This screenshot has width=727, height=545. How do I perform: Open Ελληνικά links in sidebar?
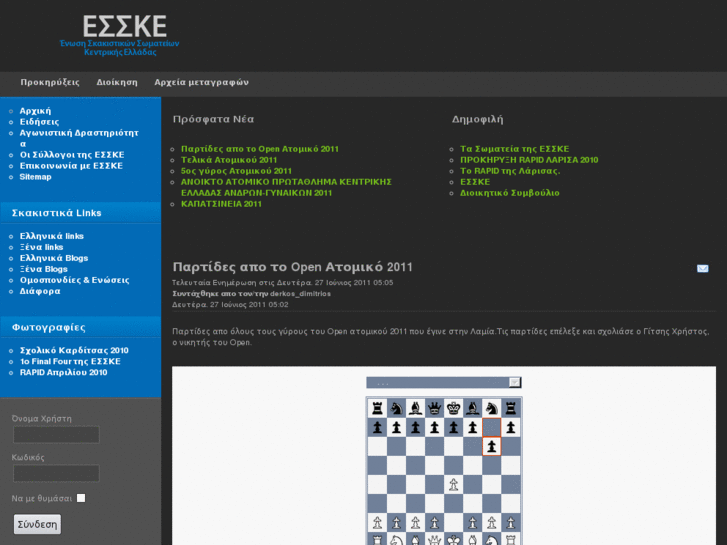click(x=51, y=236)
